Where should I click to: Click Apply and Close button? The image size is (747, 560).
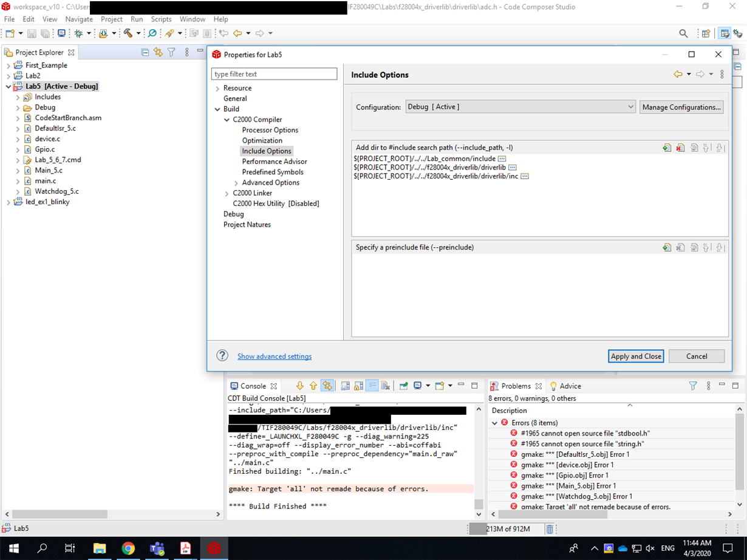[636, 357]
